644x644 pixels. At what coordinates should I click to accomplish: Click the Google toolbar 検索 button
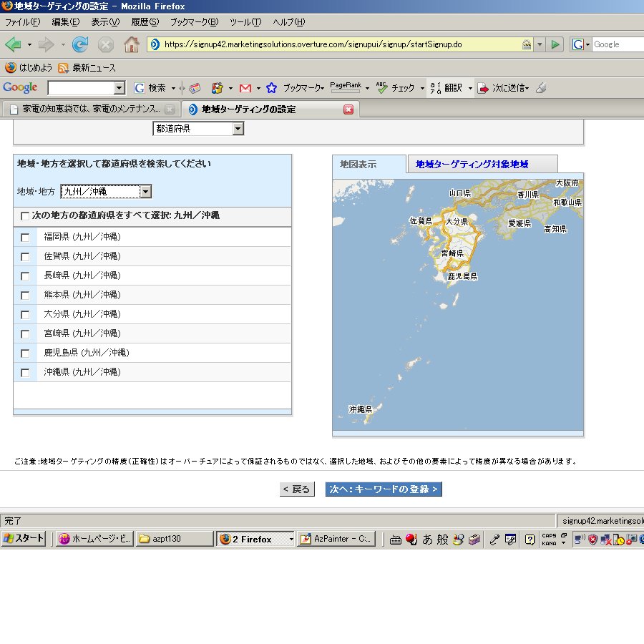[150, 88]
